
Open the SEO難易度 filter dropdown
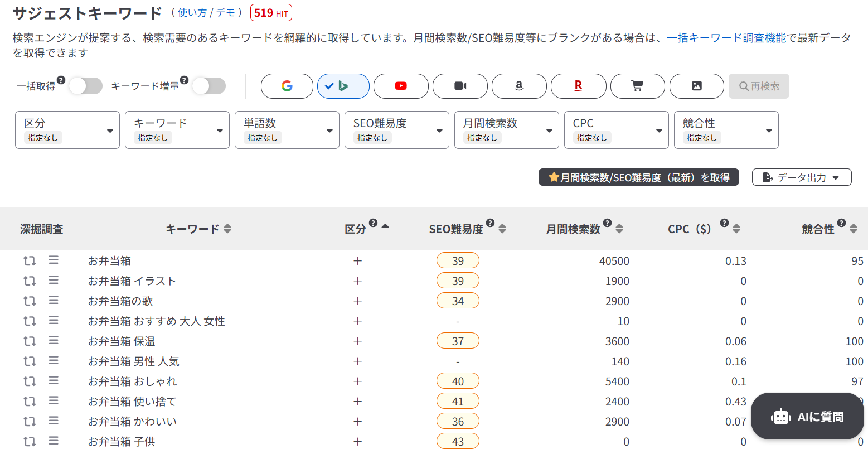[396, 130]
